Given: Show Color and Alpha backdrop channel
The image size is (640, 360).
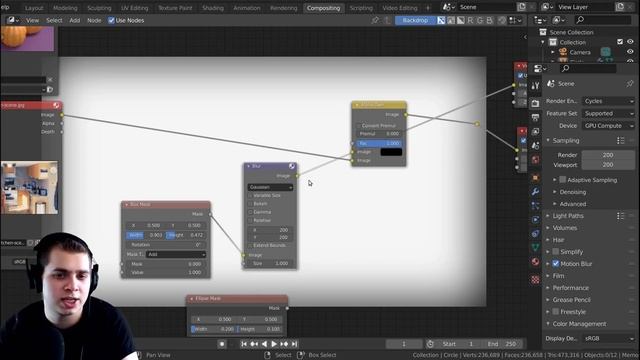Looking at the screenshot, I should coord(441,20).
